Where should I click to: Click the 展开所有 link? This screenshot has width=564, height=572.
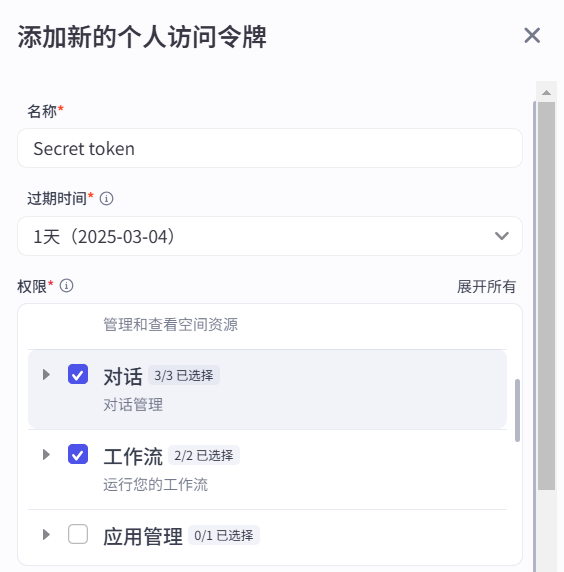click(486, 286)
